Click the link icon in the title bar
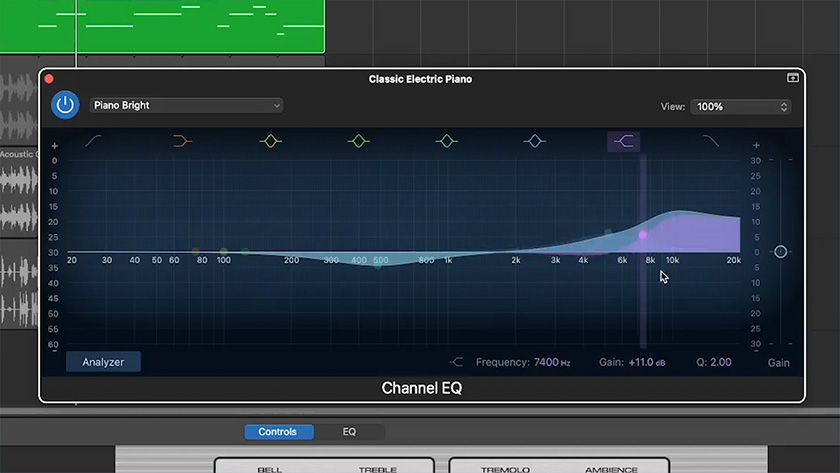 [792, 78]
